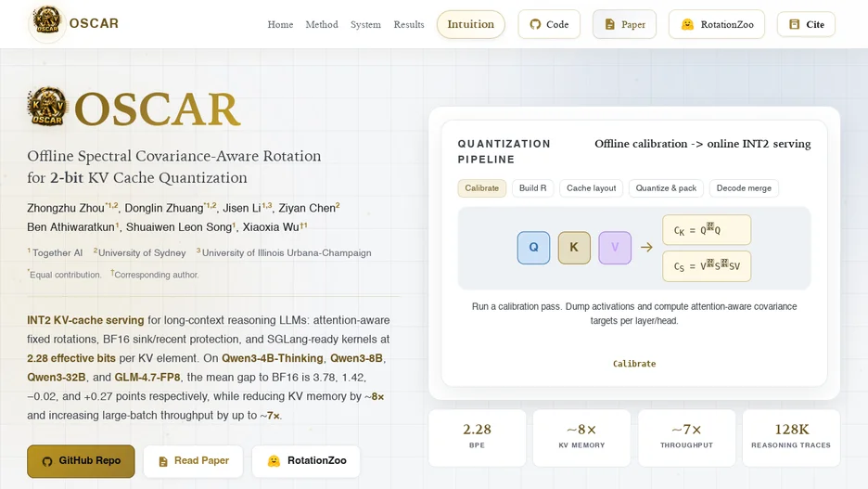Click the Corresponding author footnote
This screenshot has width=868, height=489.
[155, 275]
